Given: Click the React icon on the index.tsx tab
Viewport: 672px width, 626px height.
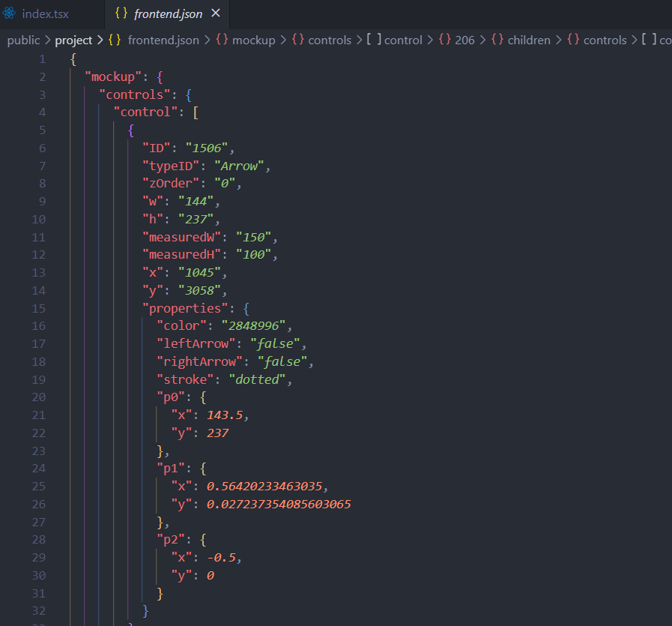Looking at the screenshot, I should click(x=10, y=13).
